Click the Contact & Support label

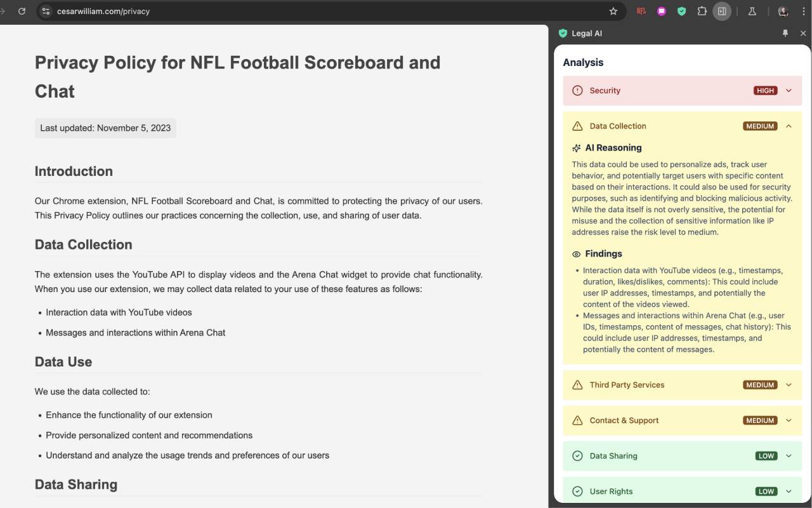pyautogui.click(x=624, y=420)
